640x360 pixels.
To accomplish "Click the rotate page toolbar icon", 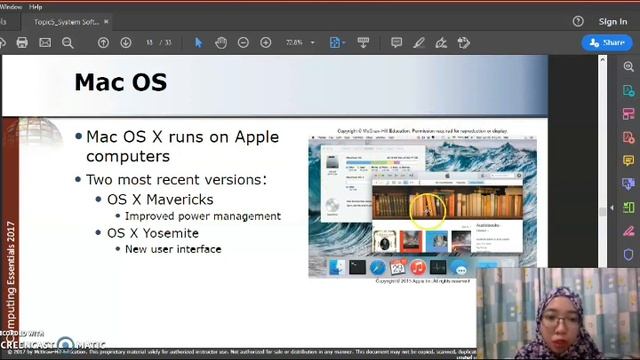I will tap(464, 42).
